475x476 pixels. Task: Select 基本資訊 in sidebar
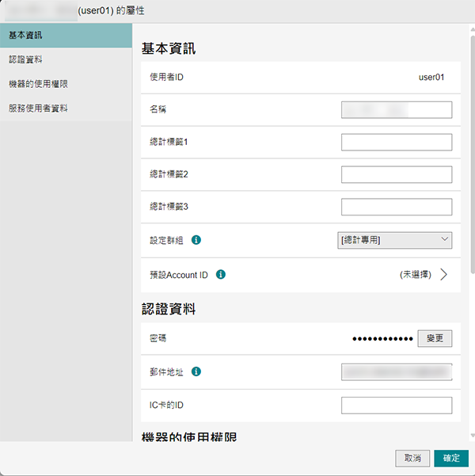click(x=66, y=36)
